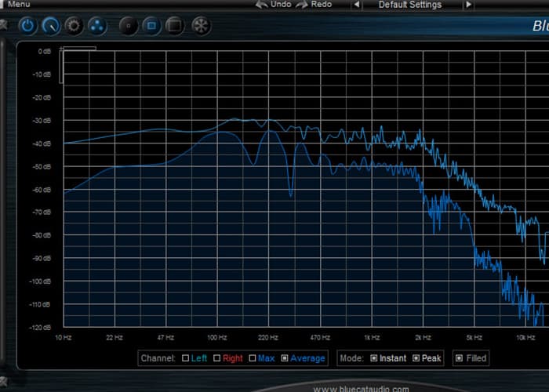Toggle the Peak mode checkbox
The width and height of the screenshot is (549, 392).
click(416, 358)
